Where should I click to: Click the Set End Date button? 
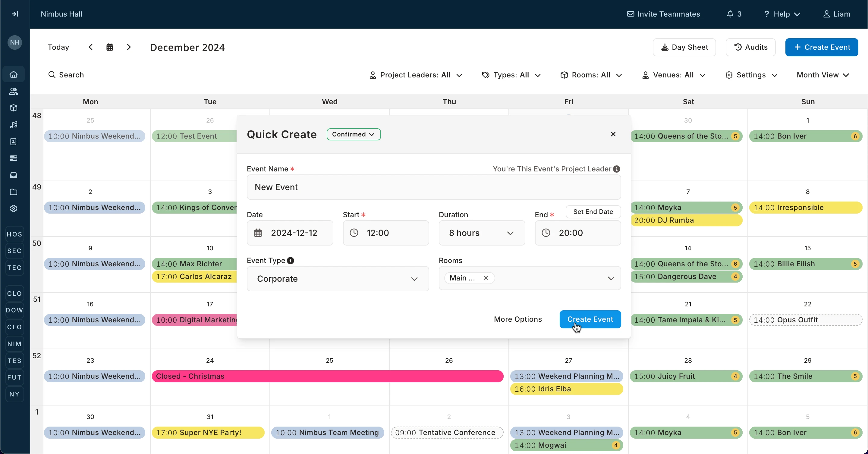tap(593, 212)
